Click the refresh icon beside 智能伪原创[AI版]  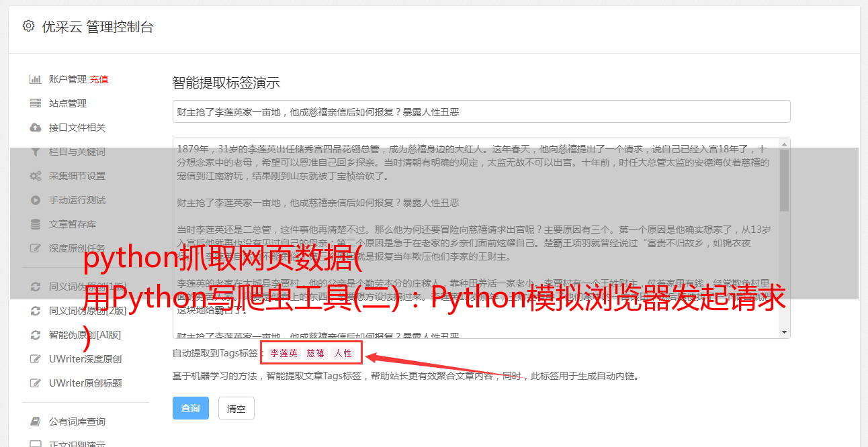click(36, 335)
